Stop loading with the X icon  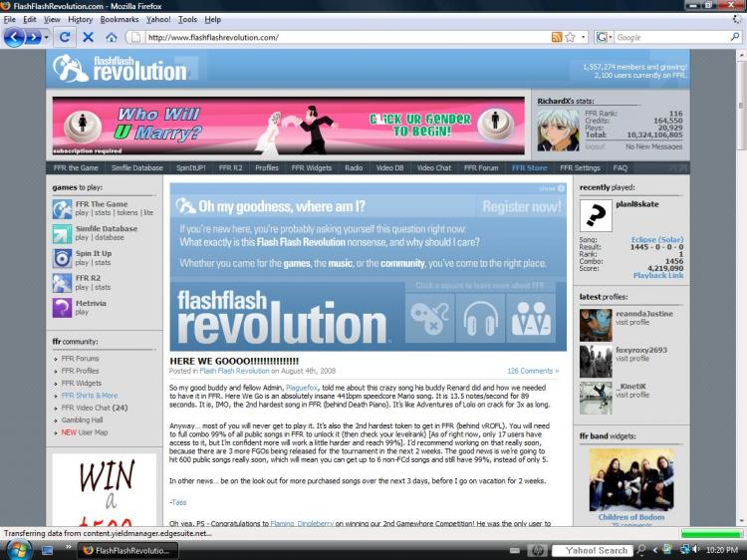[88, 37]
